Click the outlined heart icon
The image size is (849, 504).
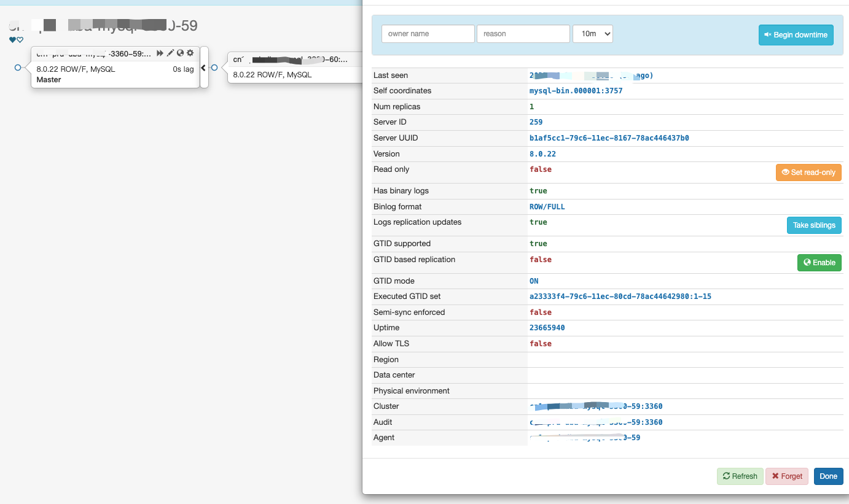tap(20, 40)
